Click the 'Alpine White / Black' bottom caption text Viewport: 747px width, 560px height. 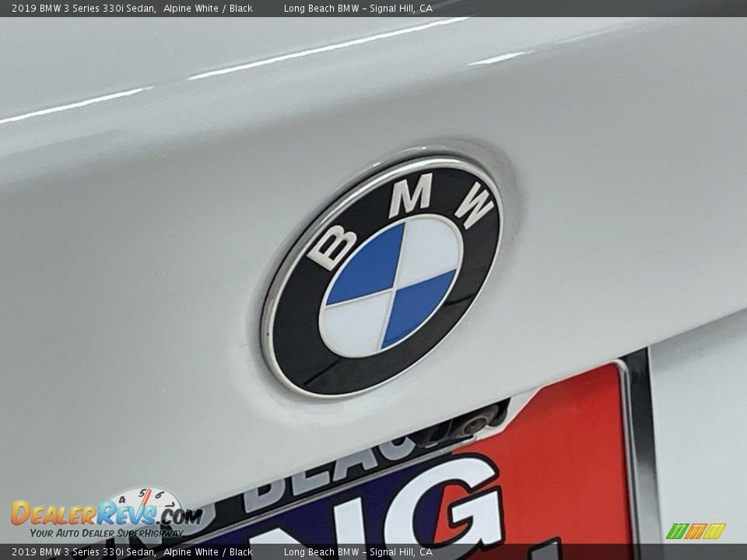[208, 552]
